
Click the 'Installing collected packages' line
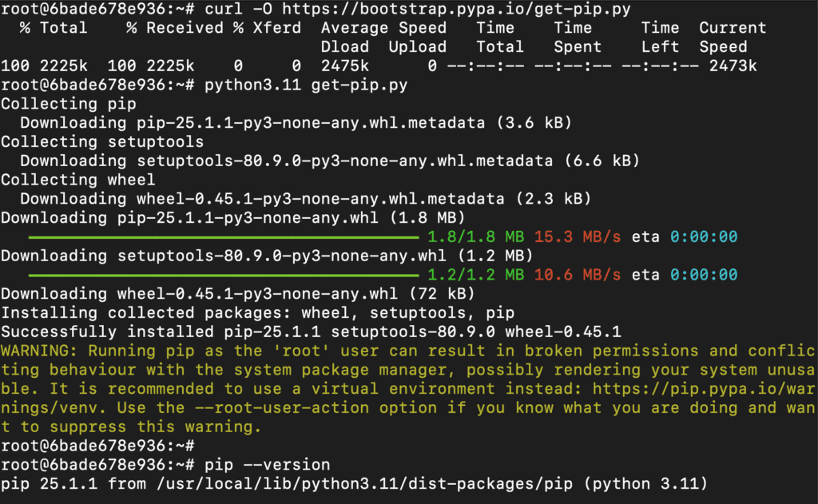point(258,313)
